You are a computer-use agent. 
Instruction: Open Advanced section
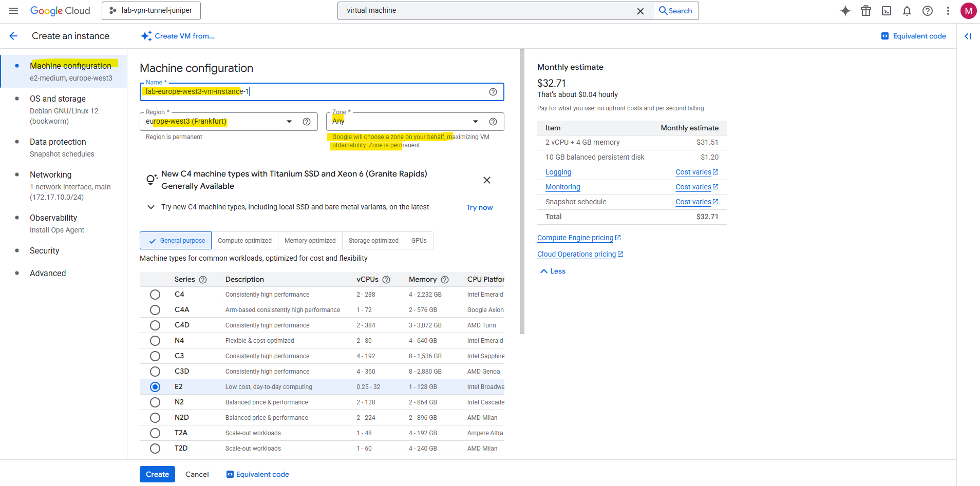pos(64,274)
